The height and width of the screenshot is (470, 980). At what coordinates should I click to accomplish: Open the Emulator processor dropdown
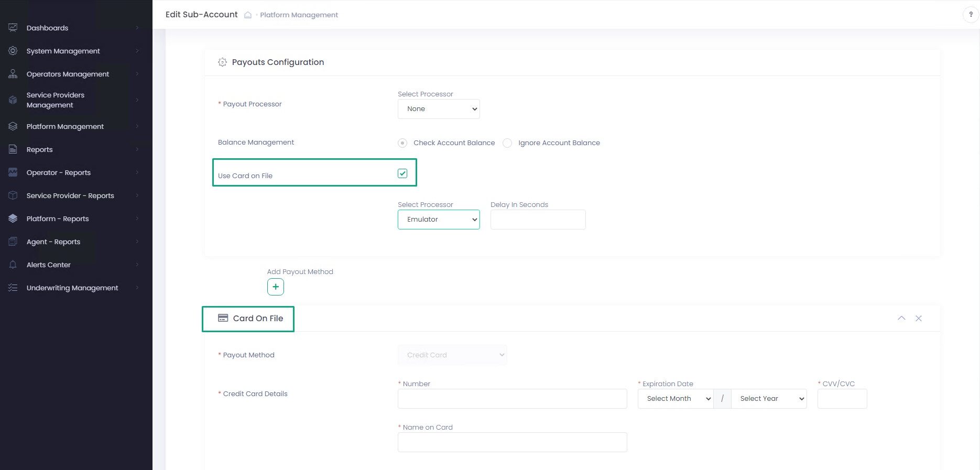439,220
